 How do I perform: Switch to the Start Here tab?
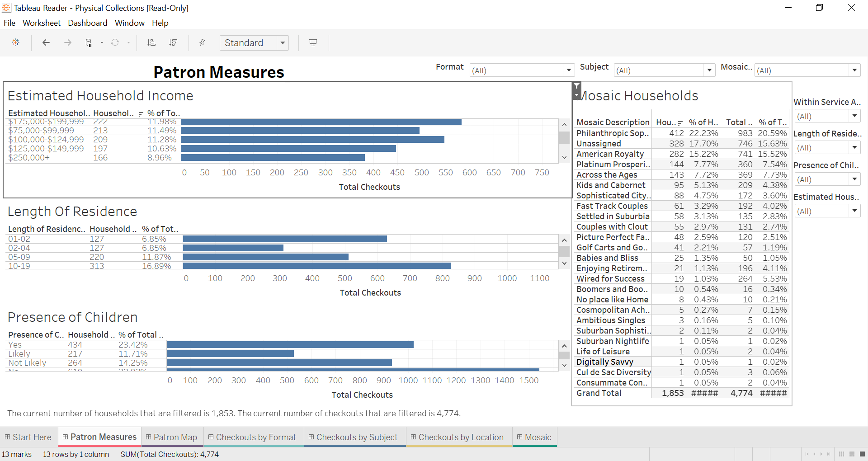click(28, 437)
